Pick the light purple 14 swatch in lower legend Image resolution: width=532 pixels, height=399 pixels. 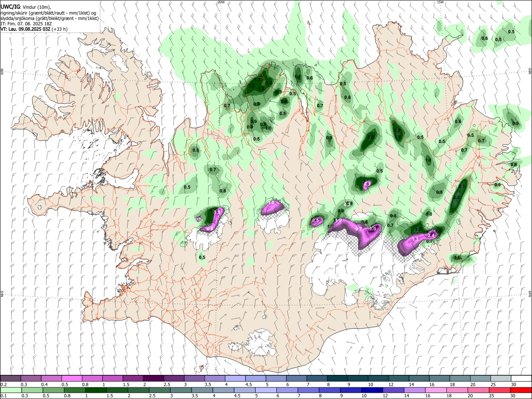click(415, 390)
